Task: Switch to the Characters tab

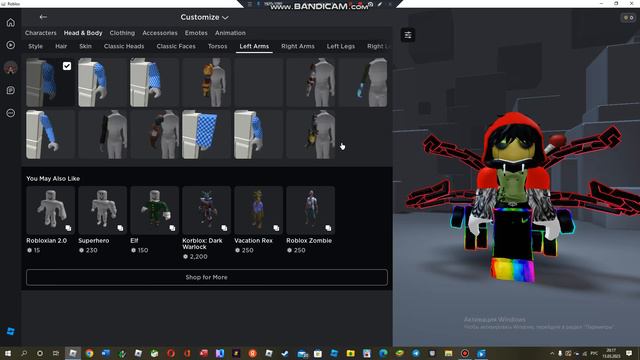Action: [40, 33]
